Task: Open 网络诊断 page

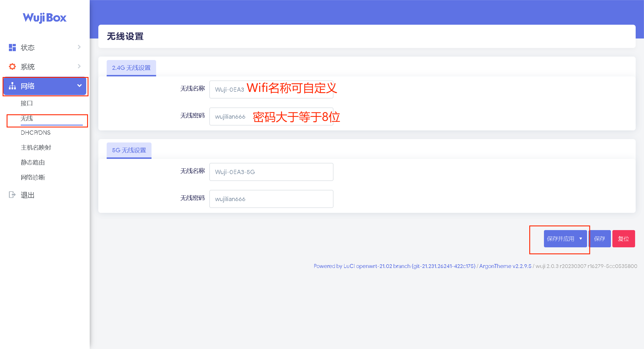Action: [33, 178]
